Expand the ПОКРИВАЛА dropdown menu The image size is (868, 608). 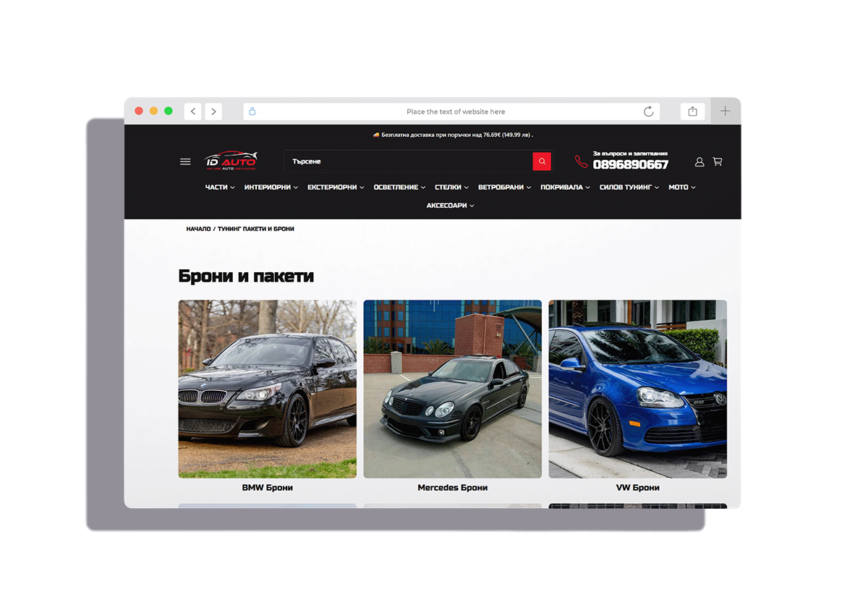(565, 187)
